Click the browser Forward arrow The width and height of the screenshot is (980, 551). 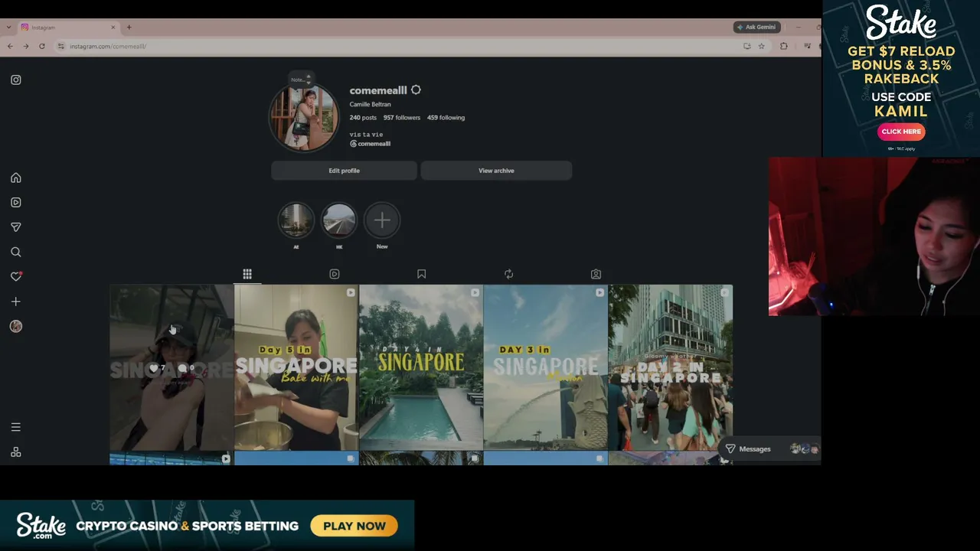point(26,46)
